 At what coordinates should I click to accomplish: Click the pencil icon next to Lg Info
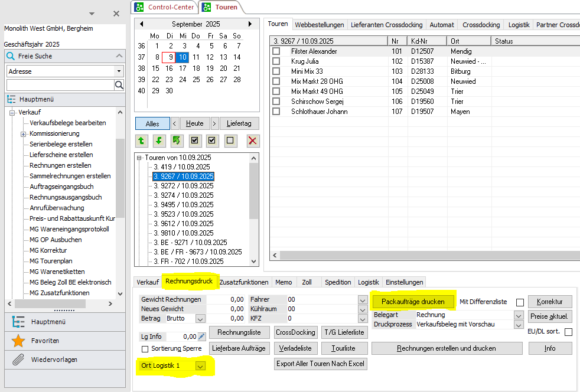pos(202,337)
